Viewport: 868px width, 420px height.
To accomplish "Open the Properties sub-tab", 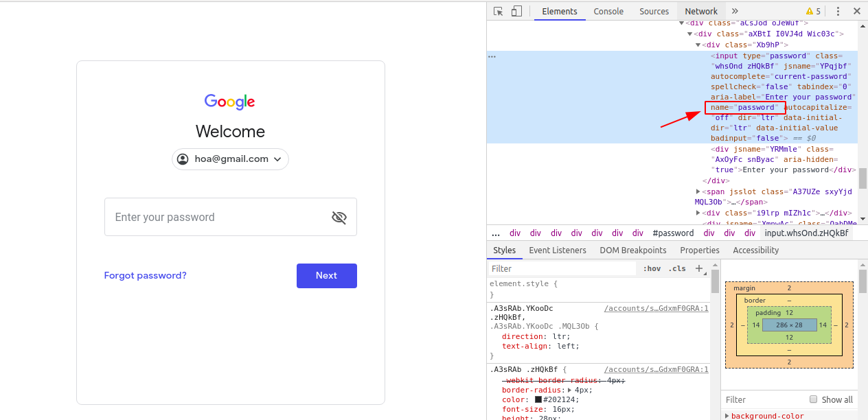I will [700, 250].
